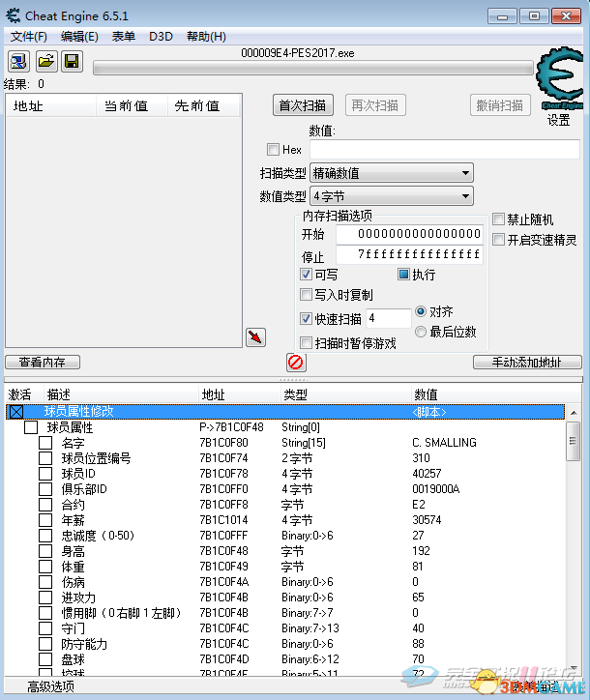Click the 类型 column header in address table
The image size is (590, 700).
coord(344,394)
